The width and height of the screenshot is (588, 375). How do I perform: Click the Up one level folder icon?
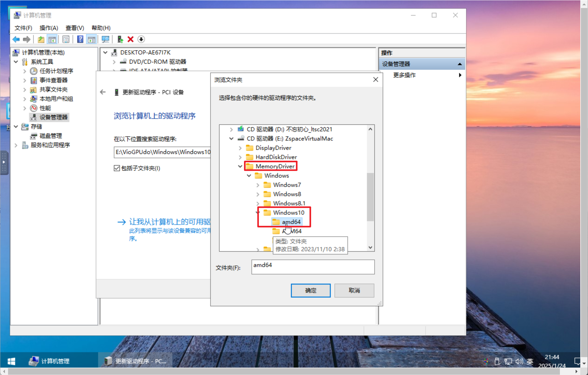[41, 39]
